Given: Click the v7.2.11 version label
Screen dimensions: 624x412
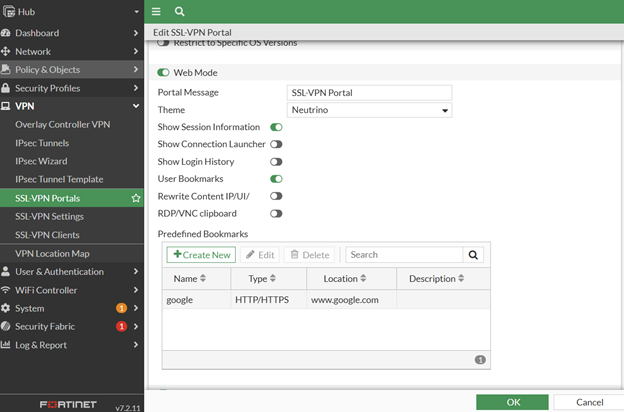Looking at the screenshot, I should (x=128, y=408).
